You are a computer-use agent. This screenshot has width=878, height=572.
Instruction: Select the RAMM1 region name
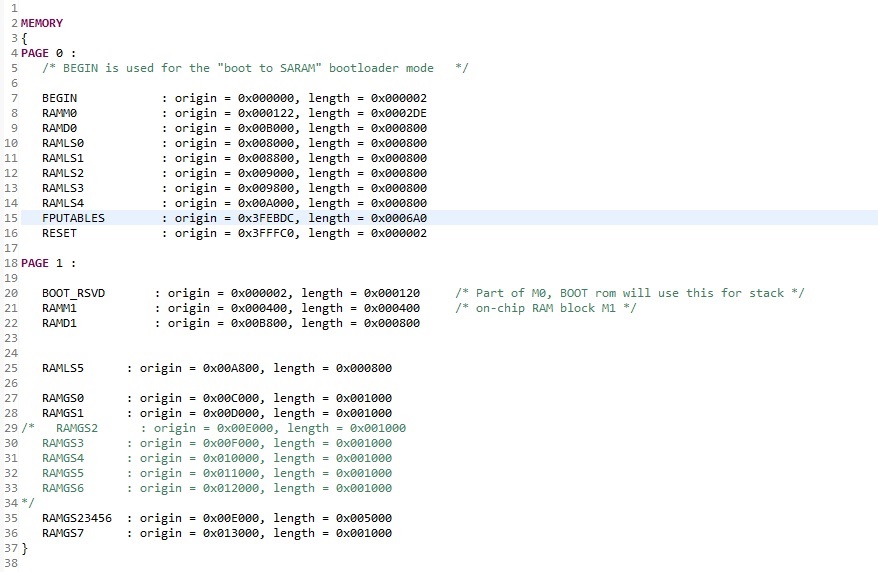[59, 308]
